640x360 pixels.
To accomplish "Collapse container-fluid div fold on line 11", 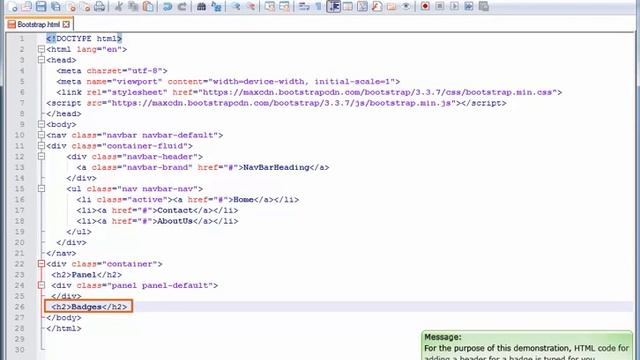I will [x=41, y=146].
